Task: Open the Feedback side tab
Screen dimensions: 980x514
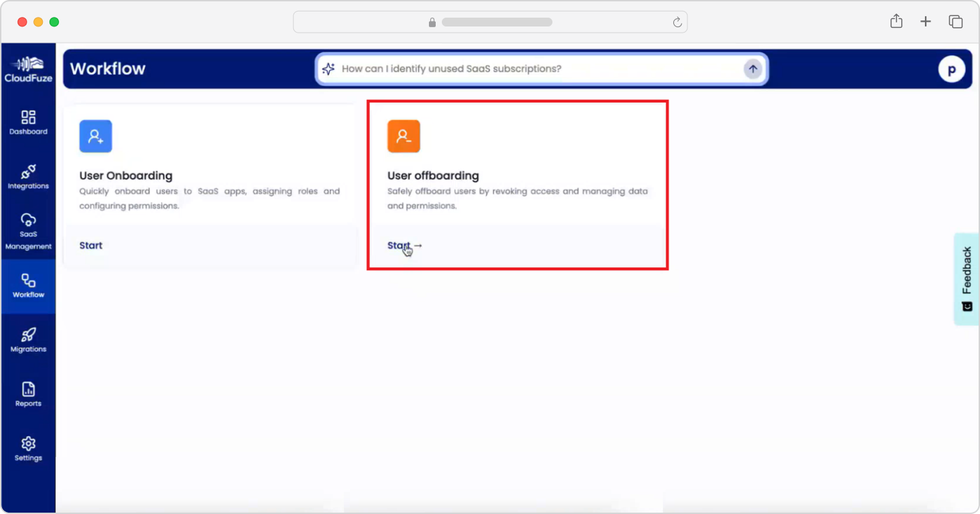Action: pyautogui.click(x=966, y=279)
